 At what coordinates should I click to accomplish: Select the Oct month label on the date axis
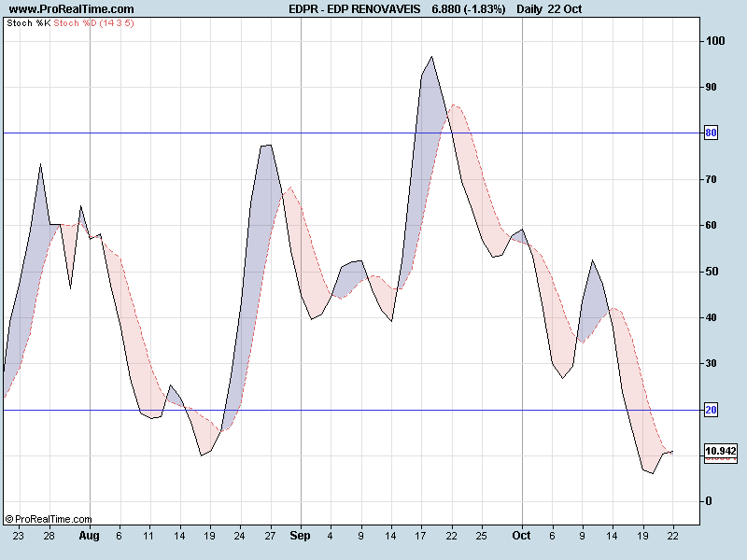click(x=522, y=536)
